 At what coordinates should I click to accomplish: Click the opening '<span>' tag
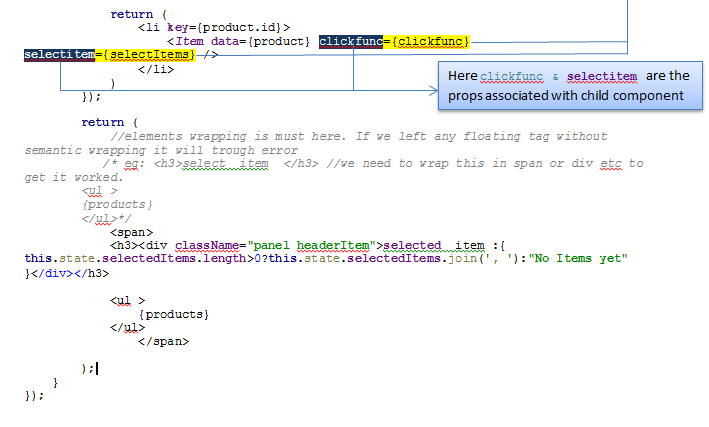pos(132,232)
